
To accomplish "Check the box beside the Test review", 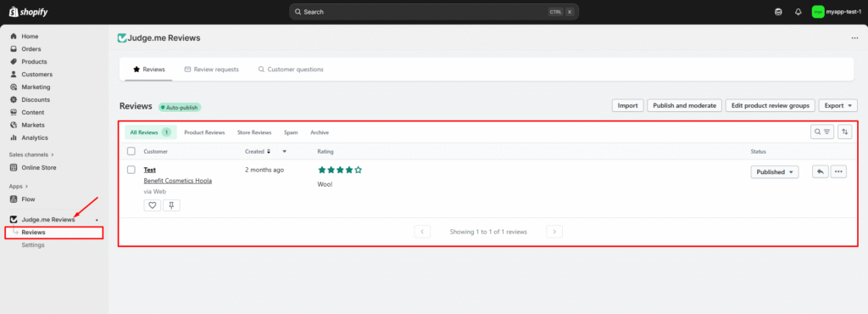I will click(x=131, y=170).
